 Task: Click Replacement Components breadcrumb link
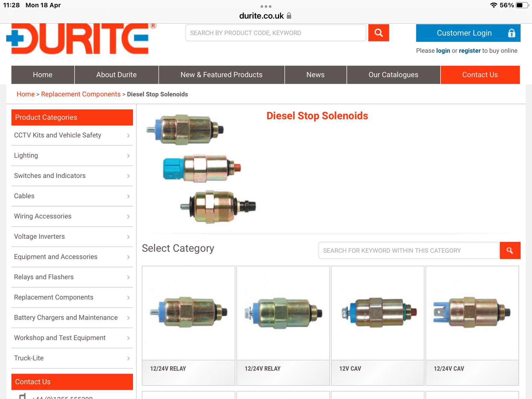pyautogui.click(x=81, y=94)
